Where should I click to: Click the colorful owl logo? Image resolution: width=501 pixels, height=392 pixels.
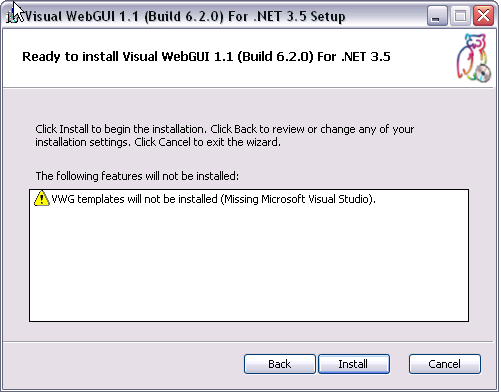(473, 57)
